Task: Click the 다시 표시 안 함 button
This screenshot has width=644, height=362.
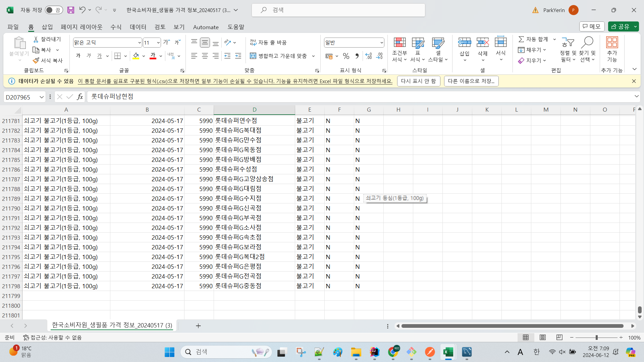Action: click(x=419, y=81)
